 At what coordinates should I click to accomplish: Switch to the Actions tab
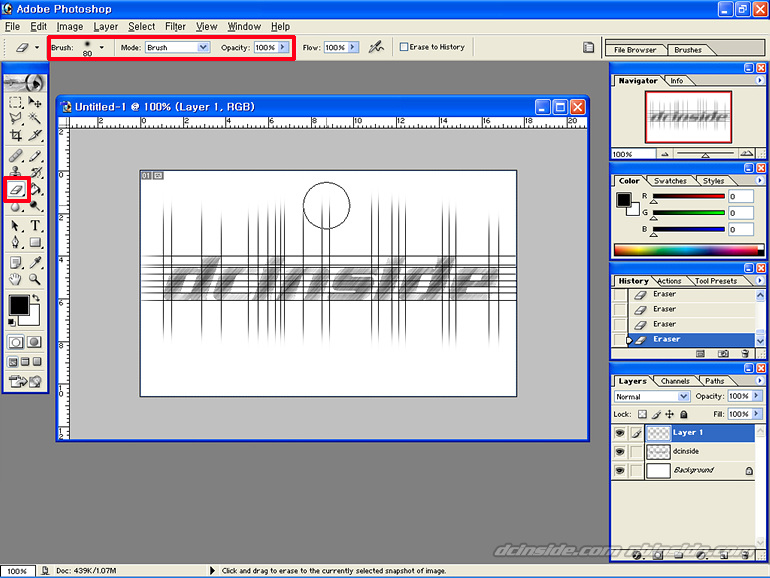coord(669,281)
